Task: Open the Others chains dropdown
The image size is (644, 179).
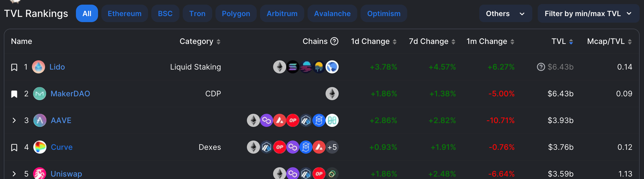Action: (506, 14)
